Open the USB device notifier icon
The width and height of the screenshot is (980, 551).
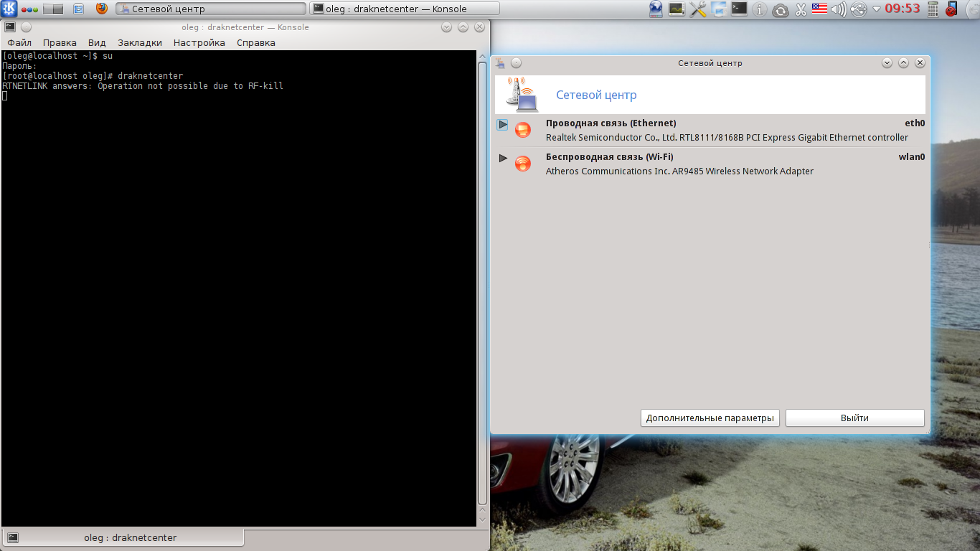(858, 10)
